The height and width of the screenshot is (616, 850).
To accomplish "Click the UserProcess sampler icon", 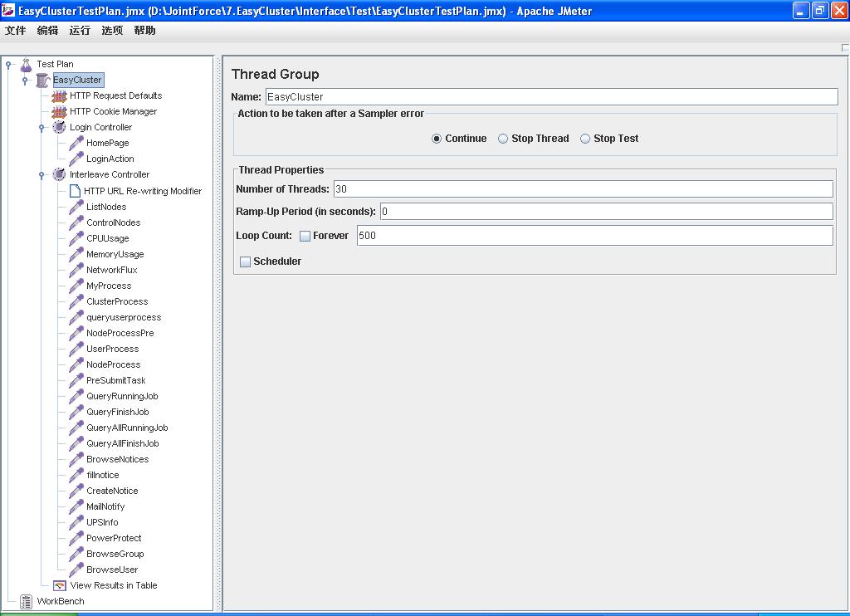I will coord(76,349).
